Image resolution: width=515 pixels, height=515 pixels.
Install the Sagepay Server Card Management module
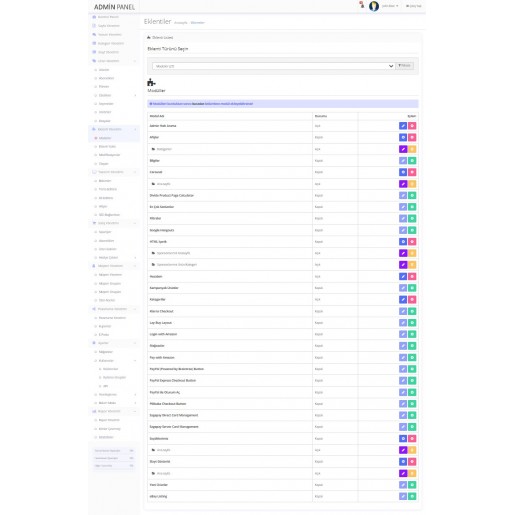[x=412, y=427]
